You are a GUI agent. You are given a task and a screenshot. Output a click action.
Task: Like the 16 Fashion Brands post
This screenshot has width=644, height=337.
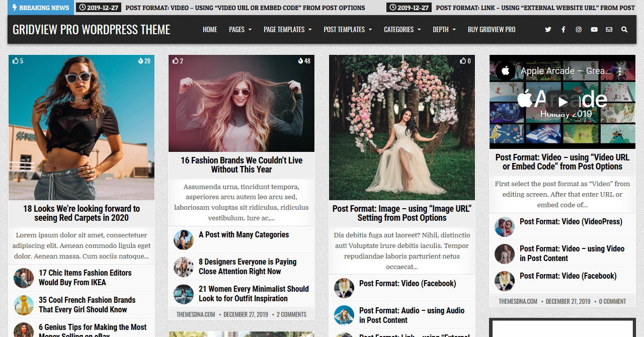(x=175, y=61)
